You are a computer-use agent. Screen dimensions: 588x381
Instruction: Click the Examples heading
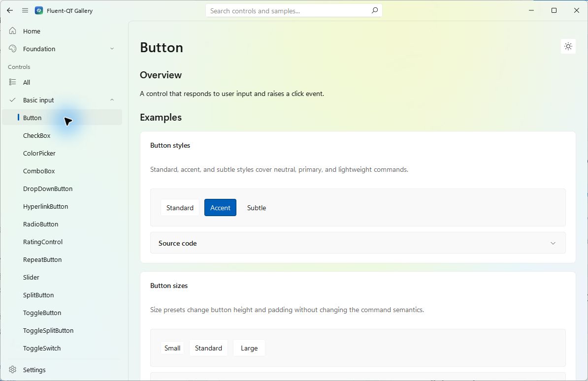tap(161, 117)
